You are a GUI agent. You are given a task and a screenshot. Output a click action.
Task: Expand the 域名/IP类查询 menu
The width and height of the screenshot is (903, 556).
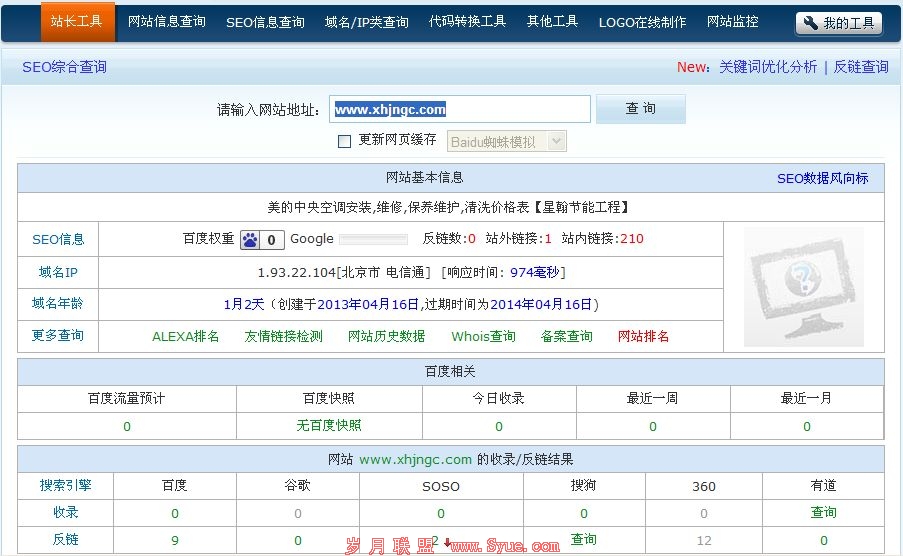tap(366, 22)
